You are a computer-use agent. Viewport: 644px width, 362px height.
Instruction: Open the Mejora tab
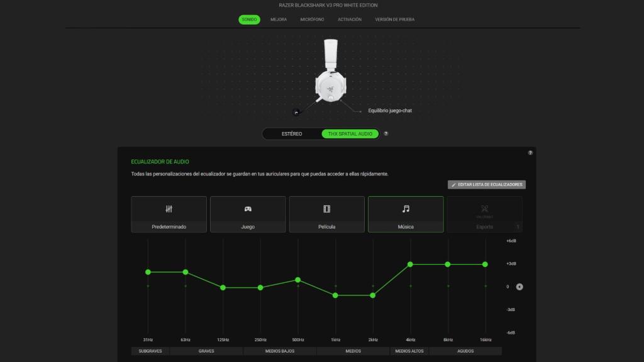coord(279,19)
